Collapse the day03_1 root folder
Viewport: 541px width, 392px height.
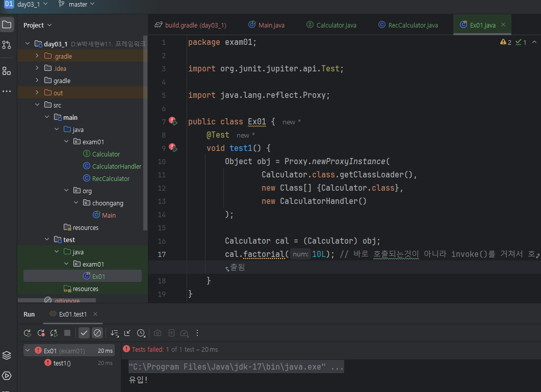point(28,44)
